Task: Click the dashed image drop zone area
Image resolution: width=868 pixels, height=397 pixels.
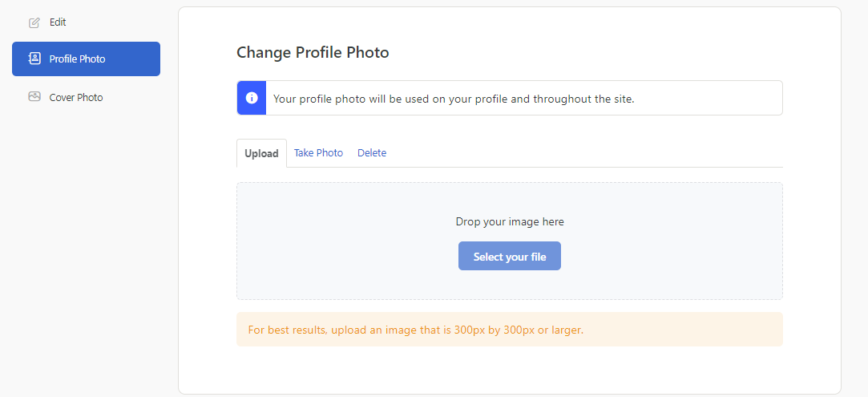Action: pyautogui.click(x=509, y=241)
